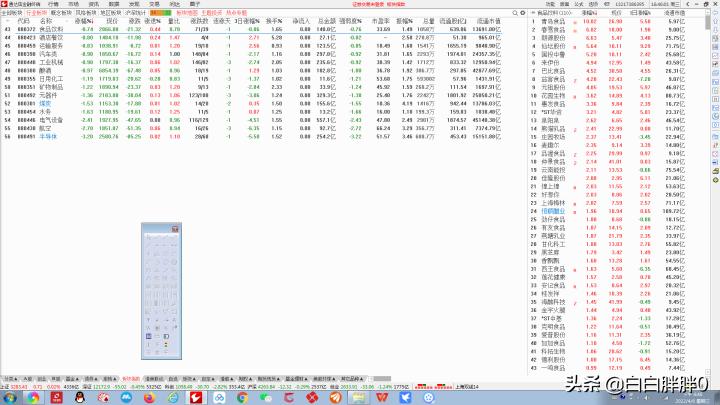Select 半导体 row in sector table
Viewport: 720px width, 405px height.
click(x=251, y=137)
